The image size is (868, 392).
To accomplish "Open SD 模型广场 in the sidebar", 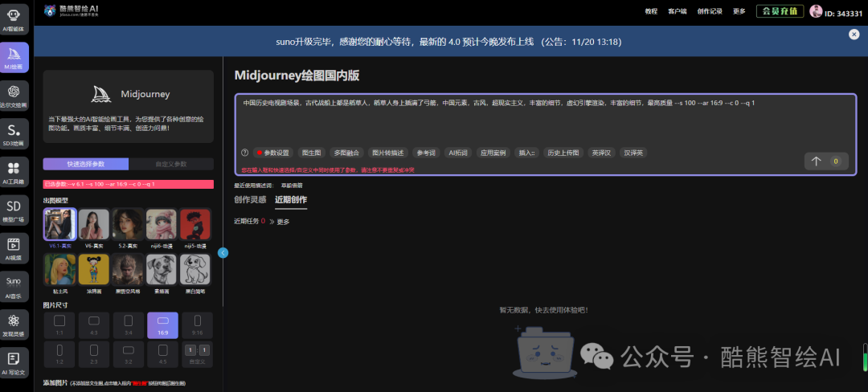I will pyautogui.click(x=14, y=210).
